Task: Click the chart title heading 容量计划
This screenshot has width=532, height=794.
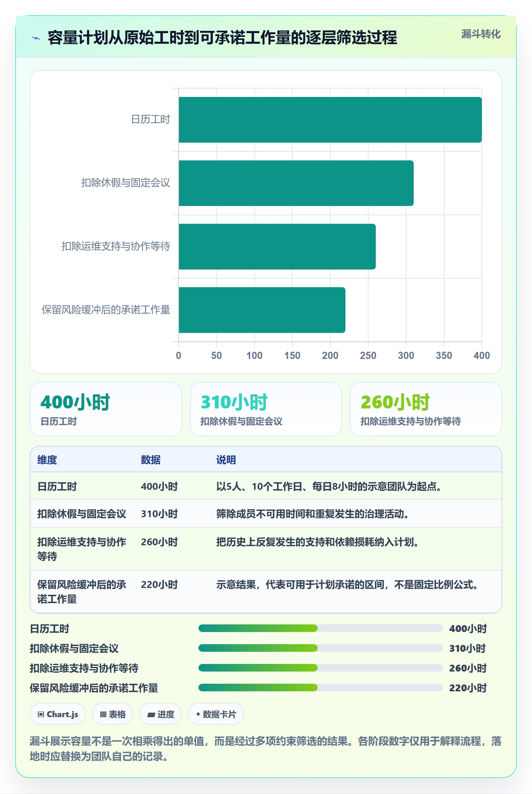Action: [x=222, y=38]
